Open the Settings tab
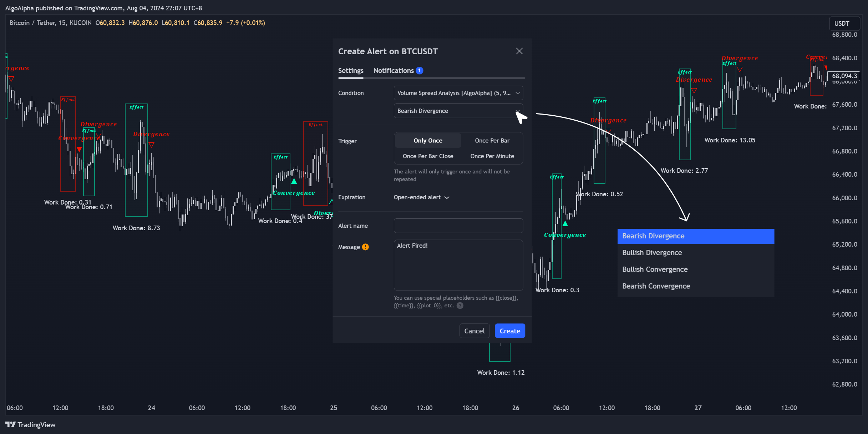This screenshot has height=434, width=868. pyautogui.click(x=351, y=71)
